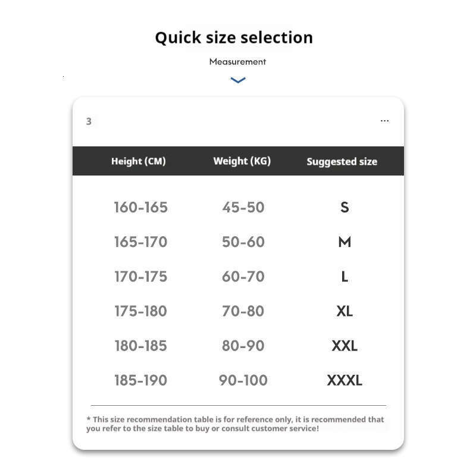Click the size recommendation disclaimer text
The width and height of the screenshot is (476, 476).
pos(235,424)
